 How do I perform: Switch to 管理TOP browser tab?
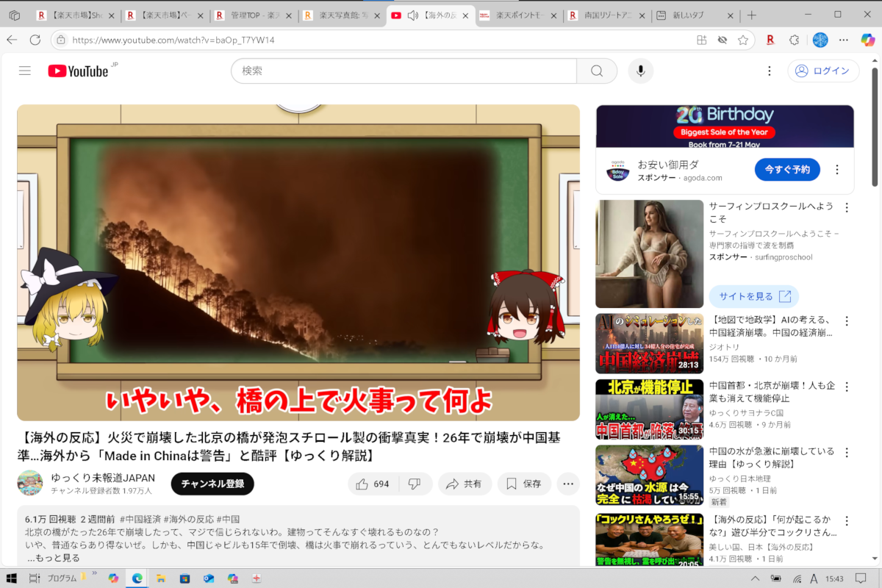254,15
